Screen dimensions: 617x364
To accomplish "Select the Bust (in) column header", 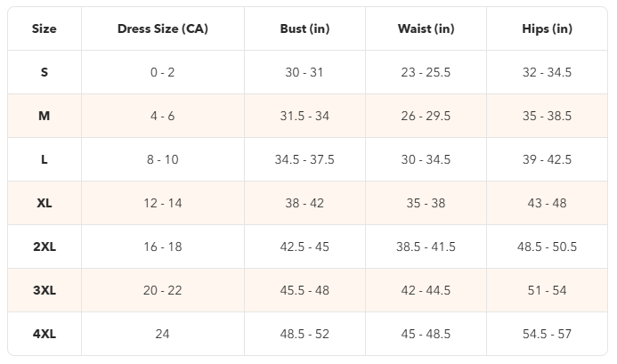I will tap(304, 28).
